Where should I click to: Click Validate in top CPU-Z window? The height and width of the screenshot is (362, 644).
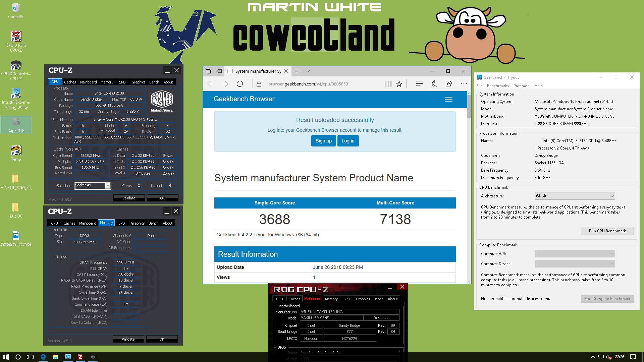[129, 198]
